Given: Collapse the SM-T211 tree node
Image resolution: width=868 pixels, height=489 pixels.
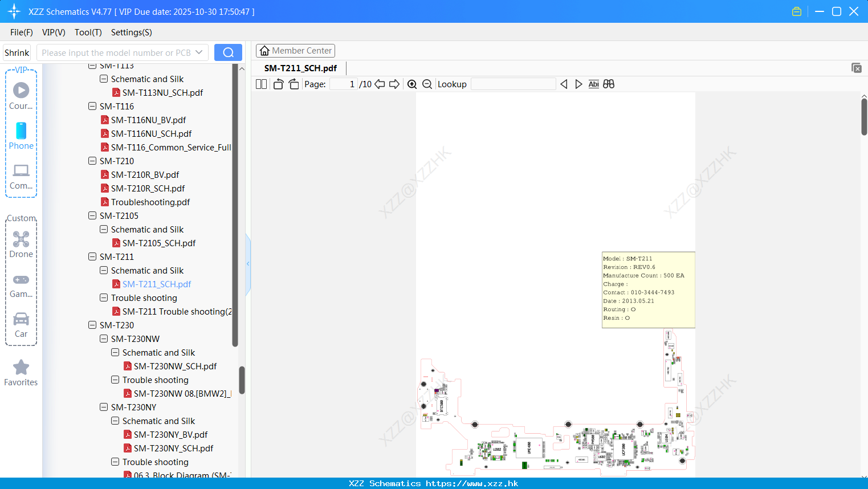Looking at the screenshot, I should [92, 256].
